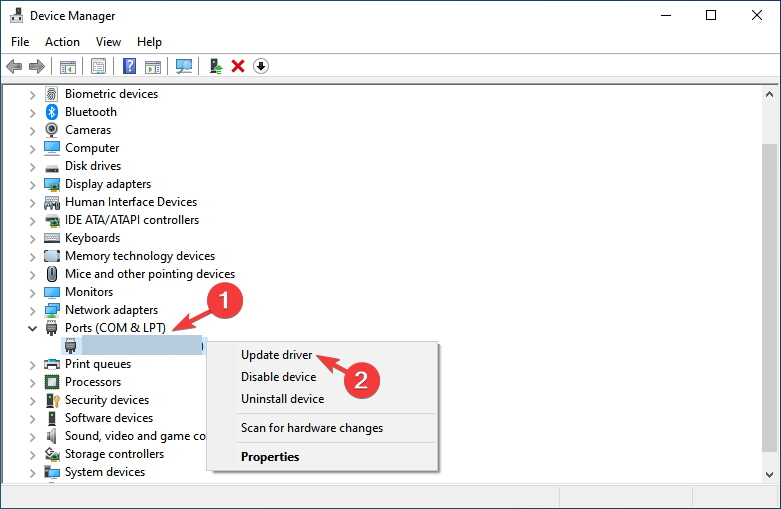This screenshot has height=509, width=781.
Task: Select the Monitors label
Action: [89, 292]
